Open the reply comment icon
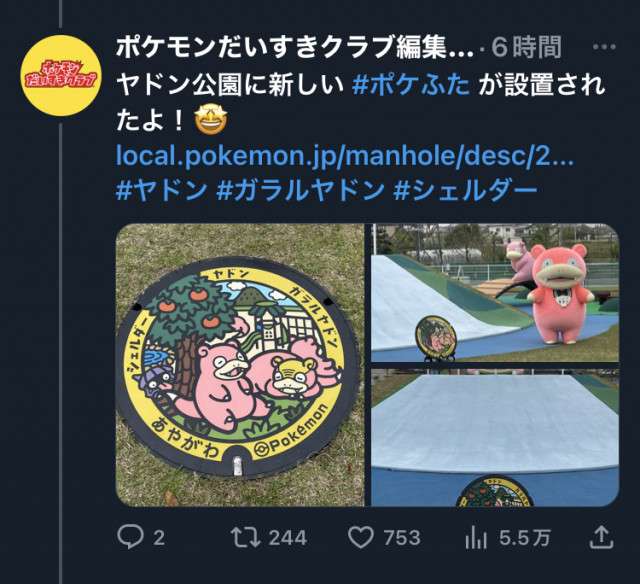The image size is (640, 584). point(130,536)
